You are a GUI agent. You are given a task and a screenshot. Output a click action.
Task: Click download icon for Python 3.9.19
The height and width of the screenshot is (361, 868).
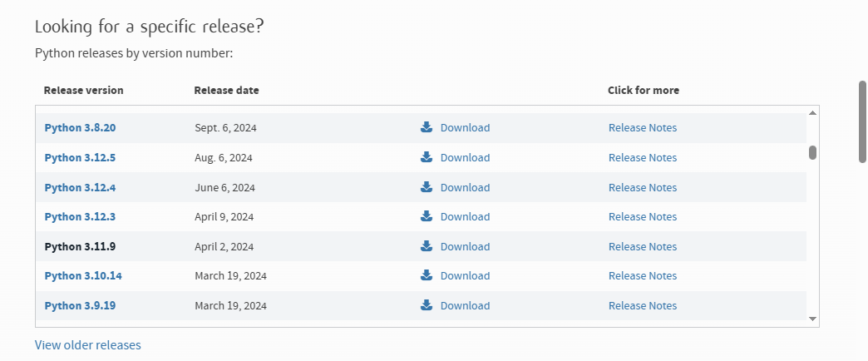pos(427,305)
